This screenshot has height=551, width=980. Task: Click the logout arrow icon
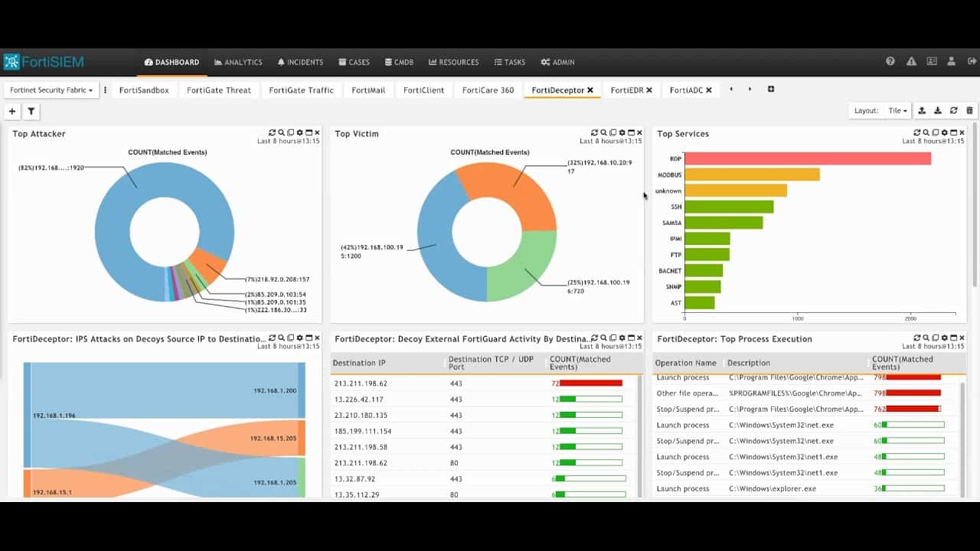pyautogui.click(x=972, y=62)
